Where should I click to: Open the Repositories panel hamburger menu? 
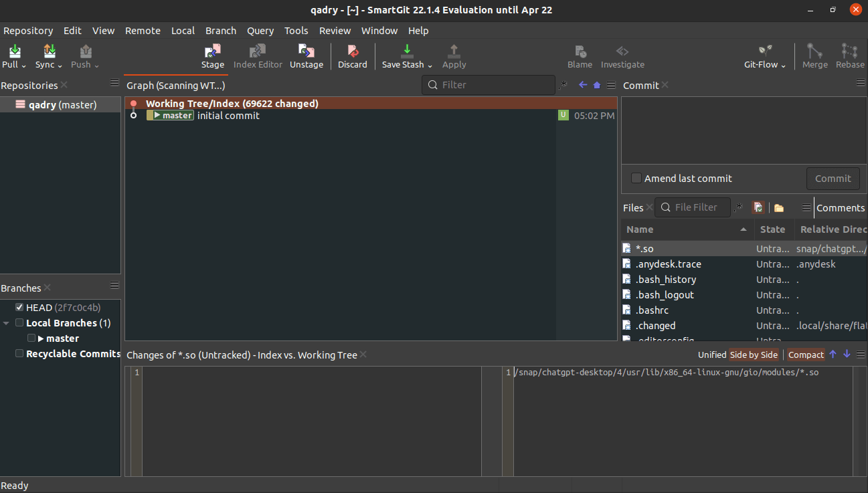click(114, 82)
